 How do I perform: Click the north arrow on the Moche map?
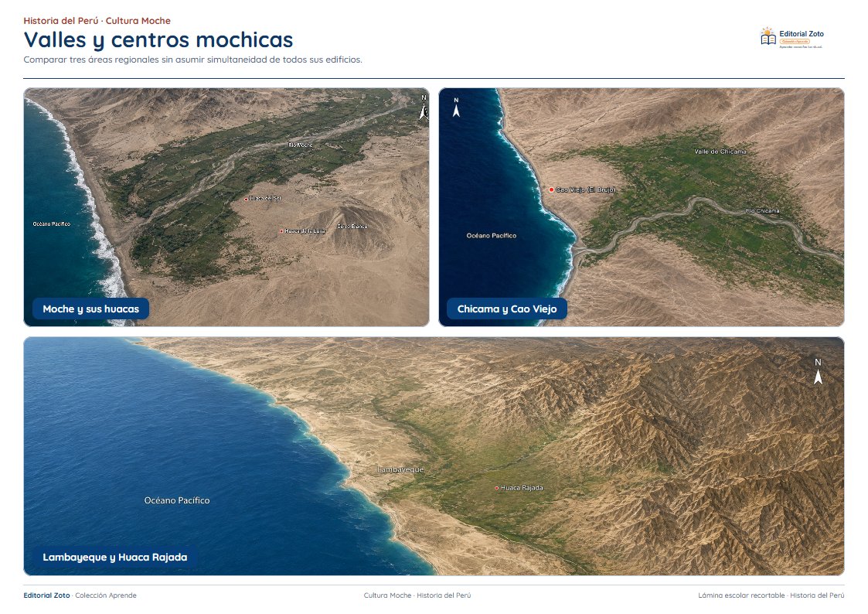click(424, 107)
